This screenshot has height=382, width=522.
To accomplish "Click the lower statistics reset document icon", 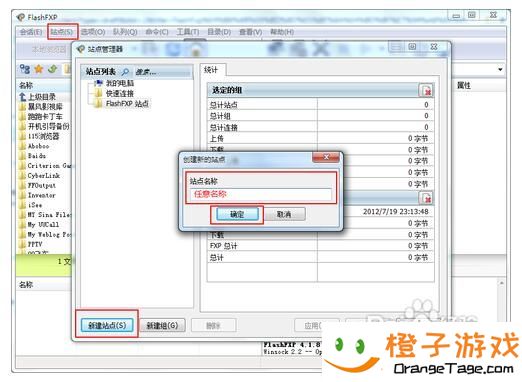I will 426,198.
